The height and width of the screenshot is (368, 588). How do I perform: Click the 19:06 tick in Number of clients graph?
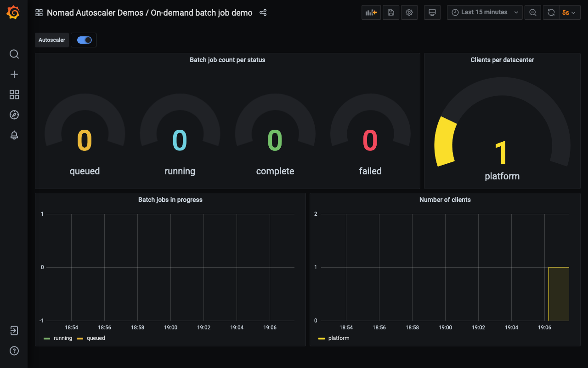(x=544, y=328)
